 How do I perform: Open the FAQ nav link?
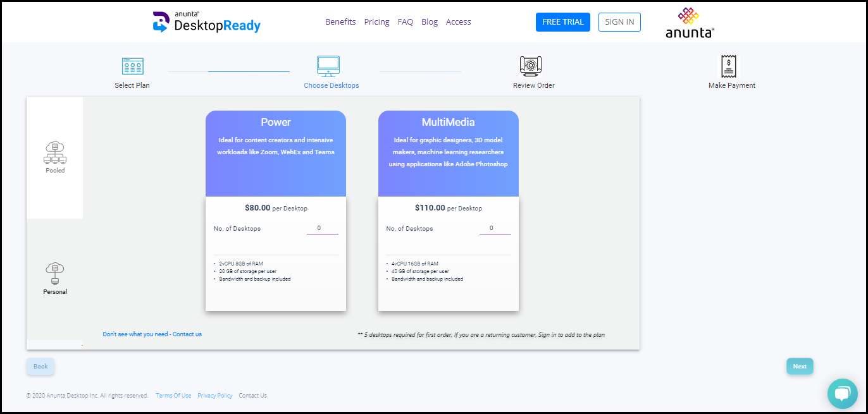405,22
